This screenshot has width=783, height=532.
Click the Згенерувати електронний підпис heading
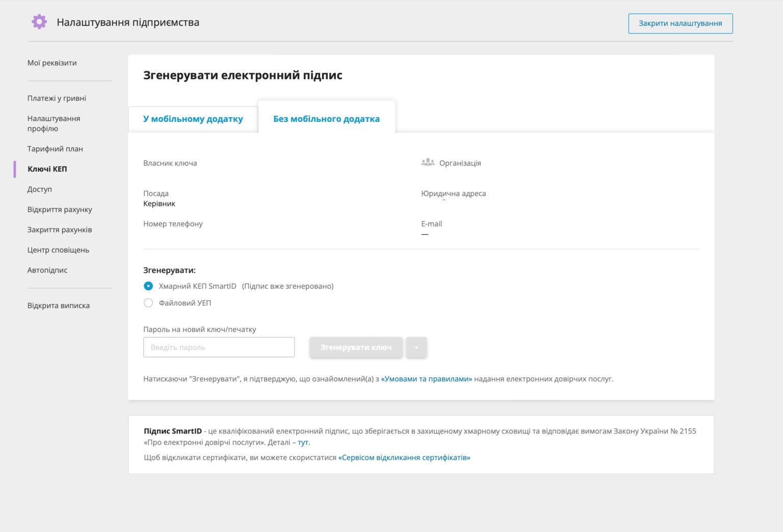[243, 75]
